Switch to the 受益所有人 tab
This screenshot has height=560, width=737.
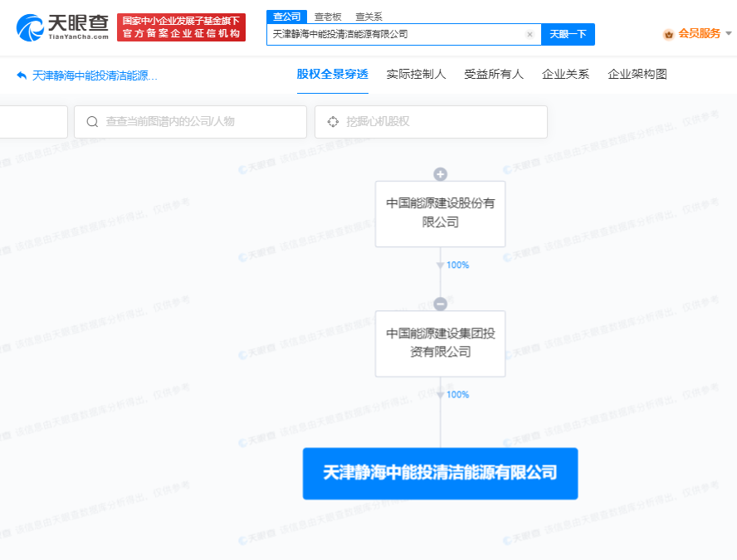click(494, 74)
